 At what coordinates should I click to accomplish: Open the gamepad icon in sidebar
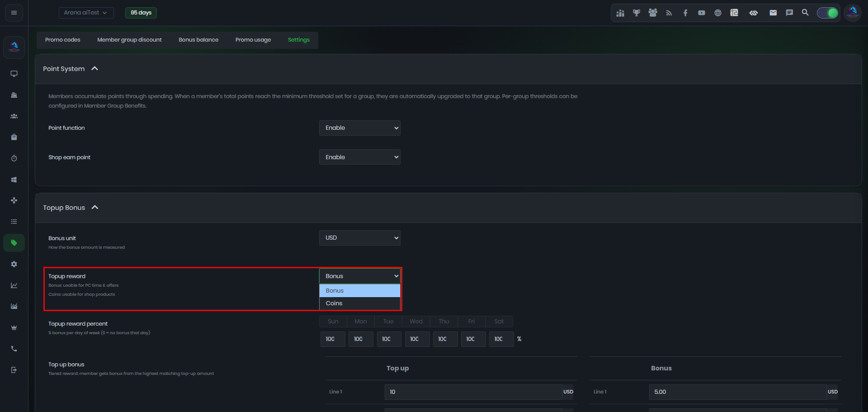[14, 200]
